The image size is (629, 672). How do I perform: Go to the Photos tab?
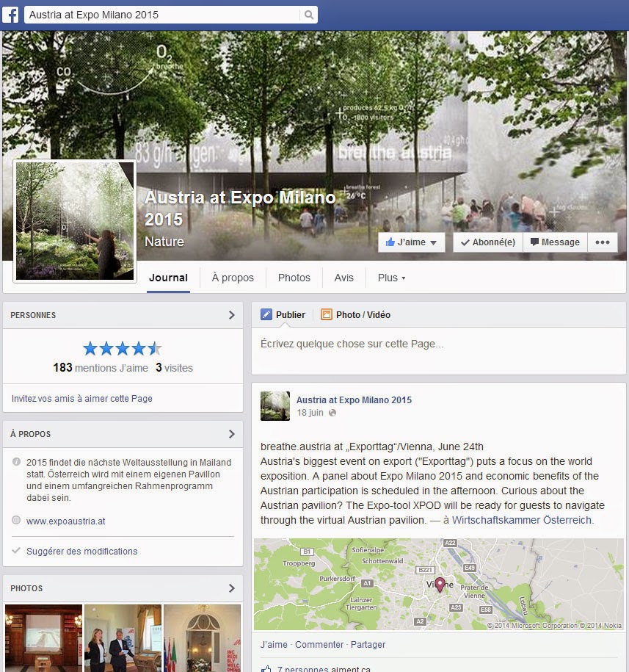pos(294,278)
